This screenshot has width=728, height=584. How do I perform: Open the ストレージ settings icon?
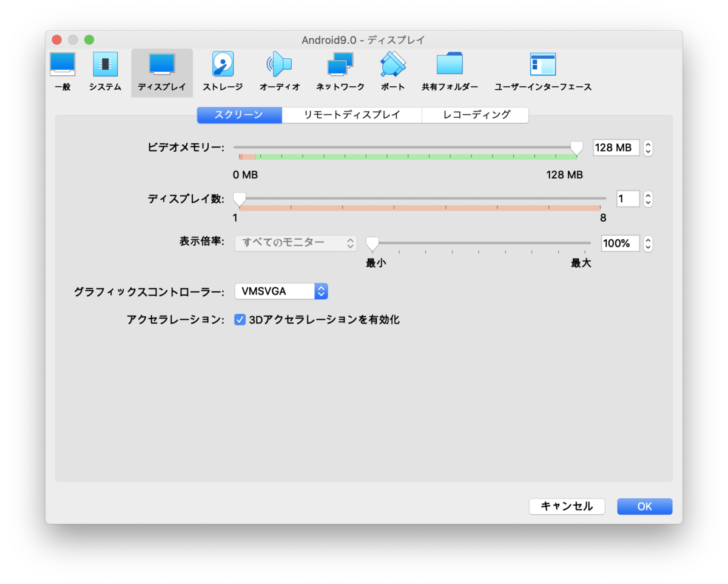pos(223,72)
